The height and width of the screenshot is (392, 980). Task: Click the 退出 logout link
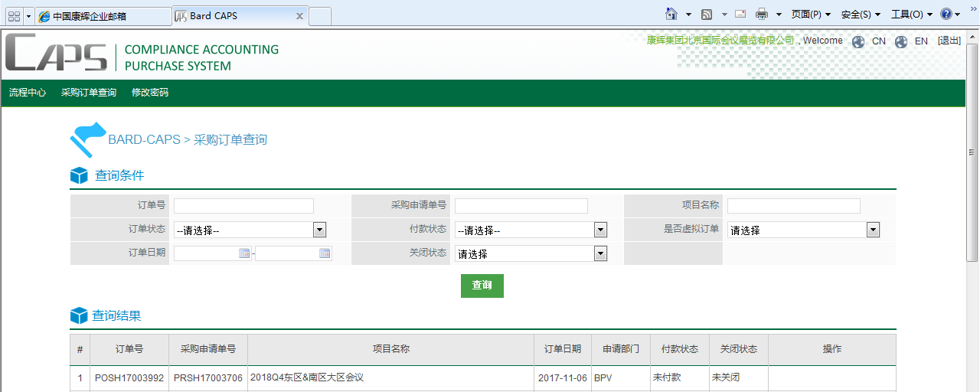[949, 41]
